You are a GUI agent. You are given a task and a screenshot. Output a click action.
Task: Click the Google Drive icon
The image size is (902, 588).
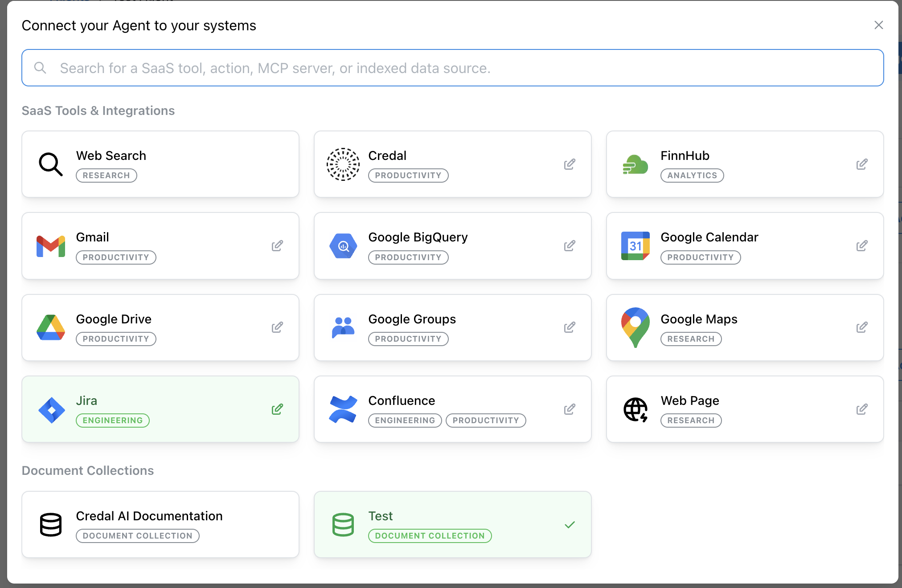[x=51, y=327]
